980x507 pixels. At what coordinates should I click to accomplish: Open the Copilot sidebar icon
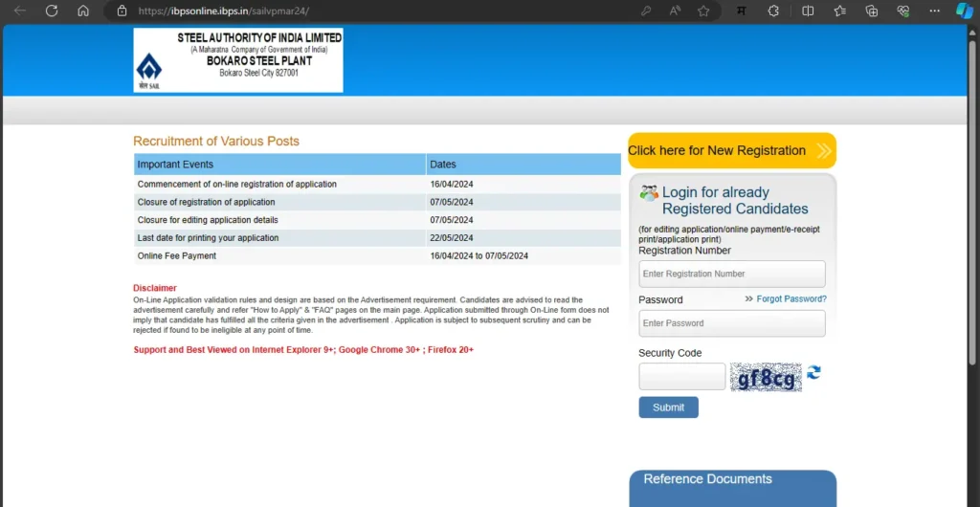point(965,11)
